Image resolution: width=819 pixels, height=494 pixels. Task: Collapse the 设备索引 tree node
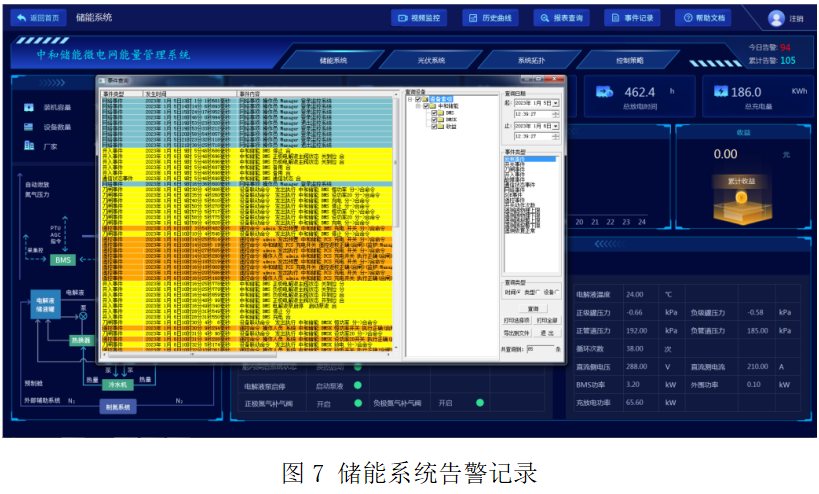click(x=410, y=99)
